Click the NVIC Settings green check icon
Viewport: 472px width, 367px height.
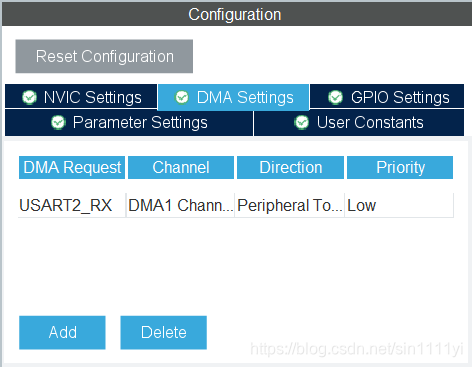29,97
